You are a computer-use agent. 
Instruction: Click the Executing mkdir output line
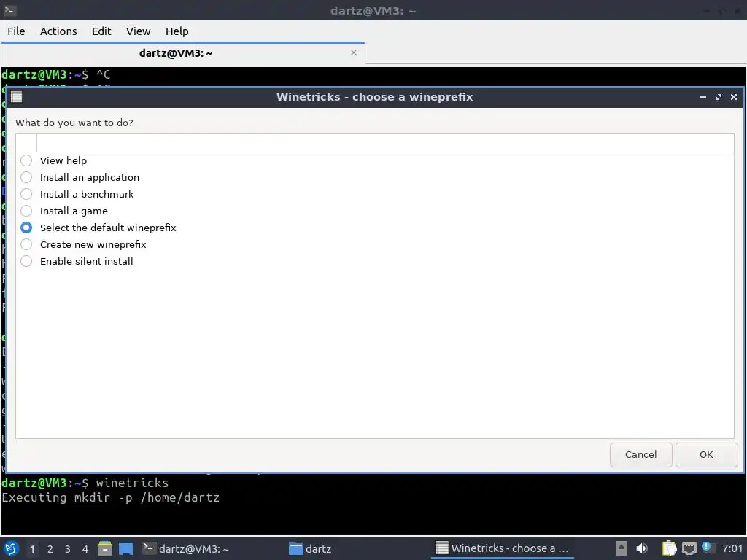pyautogui.click(x=111, y=497)
